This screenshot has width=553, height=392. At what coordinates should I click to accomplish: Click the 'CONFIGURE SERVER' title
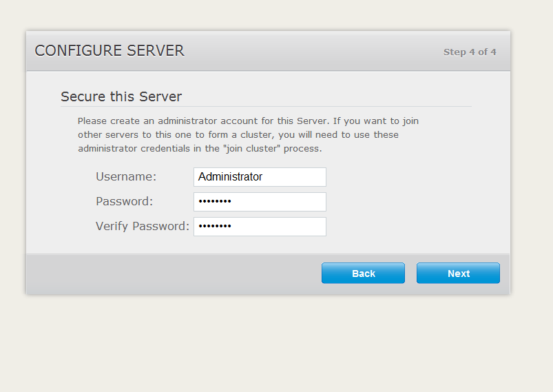[x=109, y=51]
